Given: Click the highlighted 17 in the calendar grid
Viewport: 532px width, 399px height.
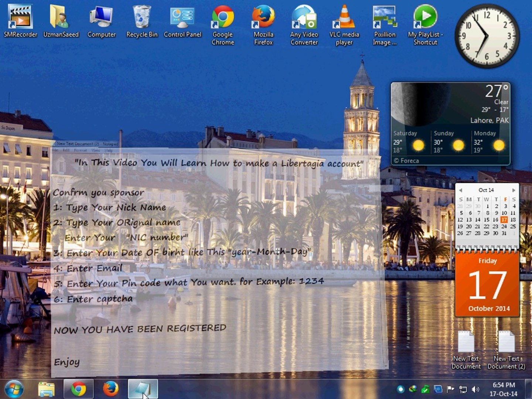Looking at the screenshot, I should pos(504,219).
